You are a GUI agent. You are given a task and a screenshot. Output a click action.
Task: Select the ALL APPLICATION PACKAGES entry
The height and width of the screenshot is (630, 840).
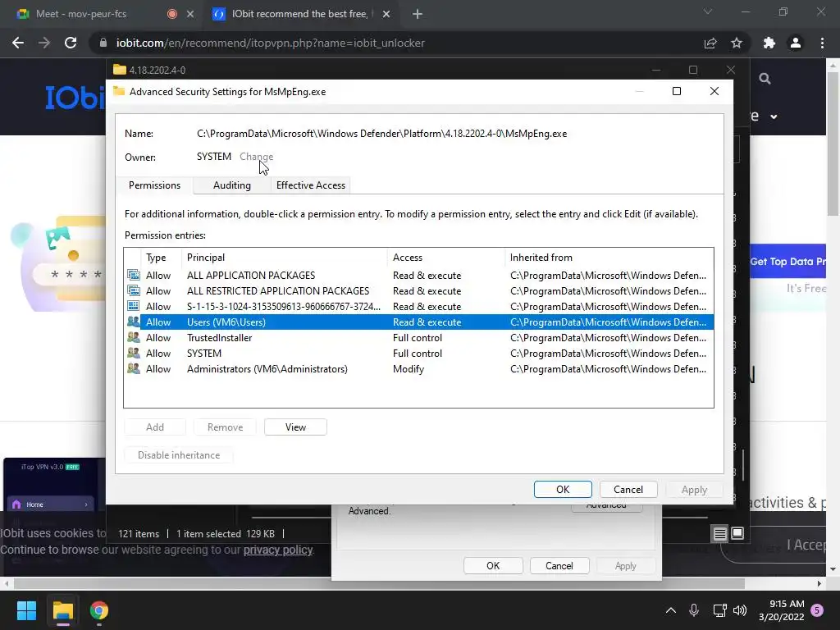419,276
